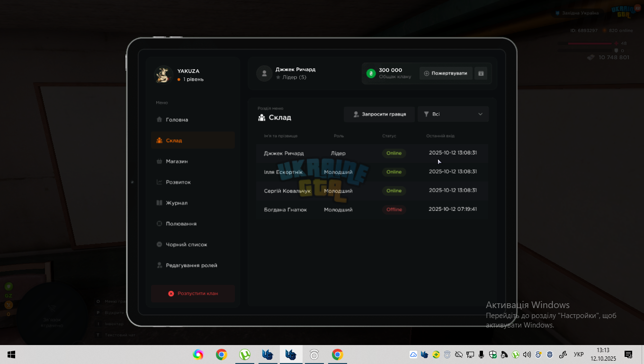
Task: Go to the Розвиток section
Action: (193, 182)
